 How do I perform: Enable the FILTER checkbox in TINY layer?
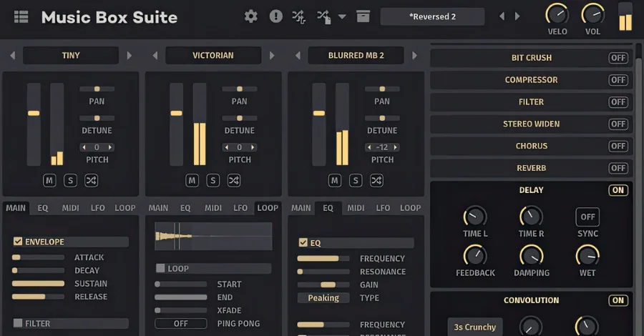click(x=18, y=323)
